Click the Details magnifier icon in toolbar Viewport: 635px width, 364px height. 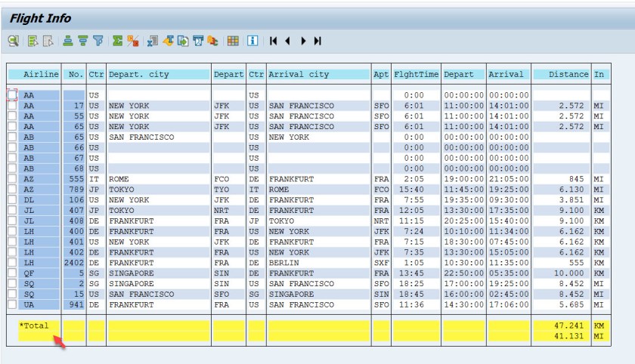14,41
